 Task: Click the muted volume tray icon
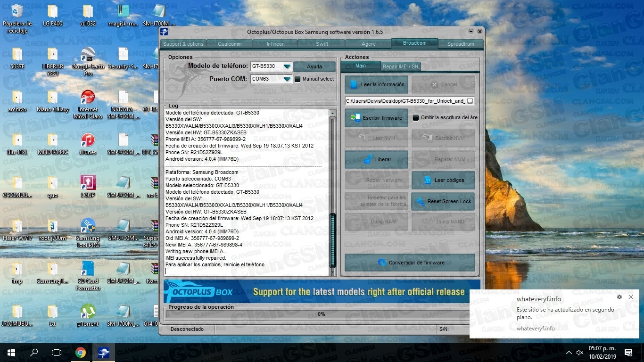tap(580, 353)
